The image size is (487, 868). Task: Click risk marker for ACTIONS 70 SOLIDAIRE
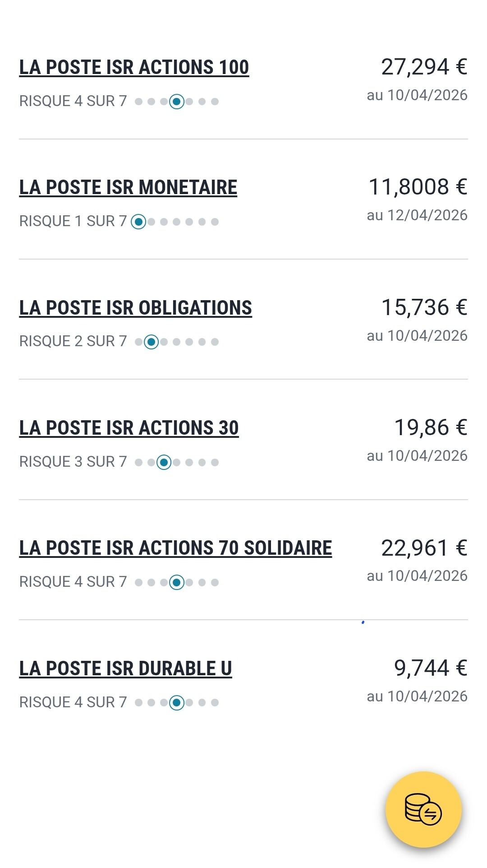point(177,582)
